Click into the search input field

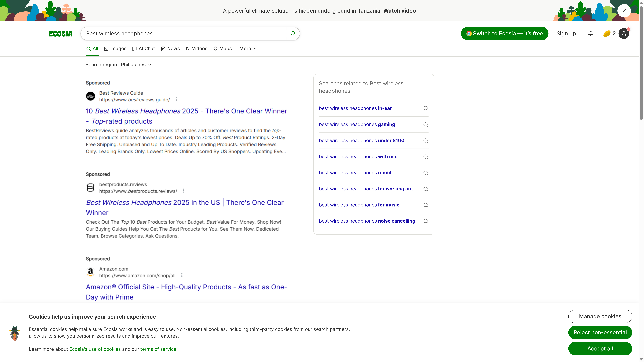[x=185, y=34]
